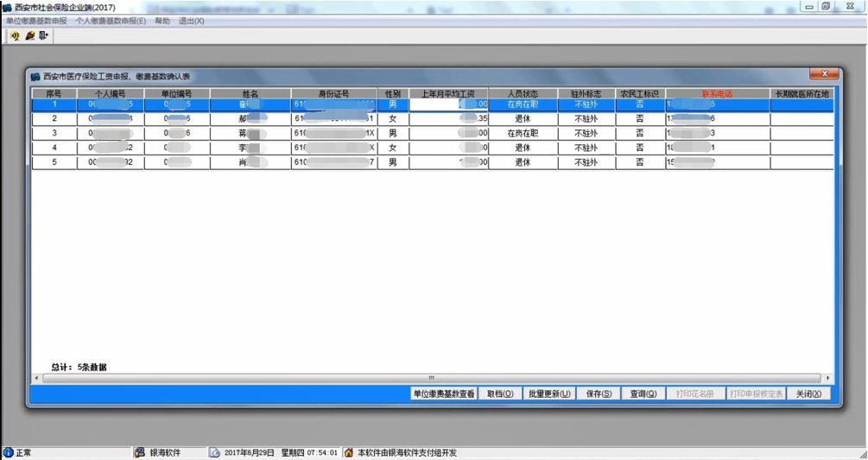
Task: Click the icon in the 医疗保险工资申报 dialog title bar
Action: click(35, 77)
